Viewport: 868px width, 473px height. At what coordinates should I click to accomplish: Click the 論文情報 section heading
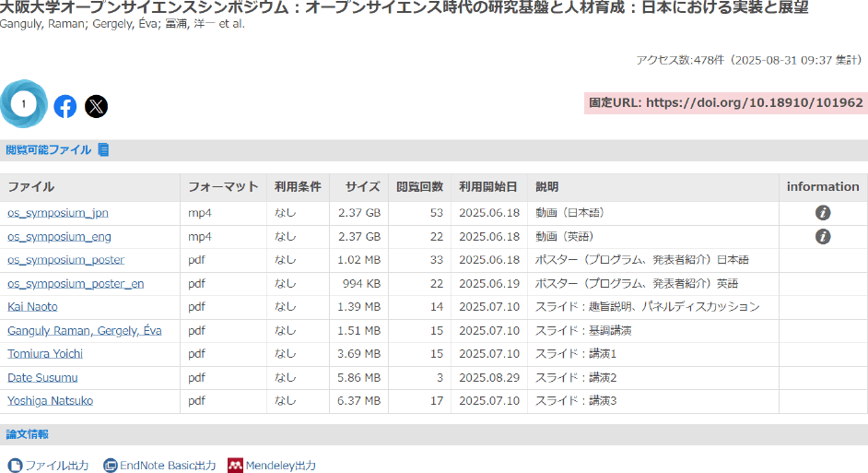[x=27, y=434]
